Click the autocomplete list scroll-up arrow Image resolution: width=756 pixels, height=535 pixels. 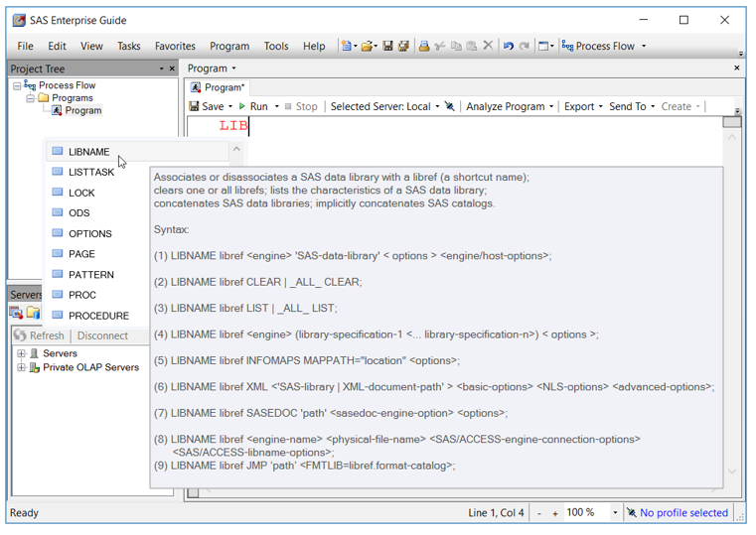click(x=236, y=149)
